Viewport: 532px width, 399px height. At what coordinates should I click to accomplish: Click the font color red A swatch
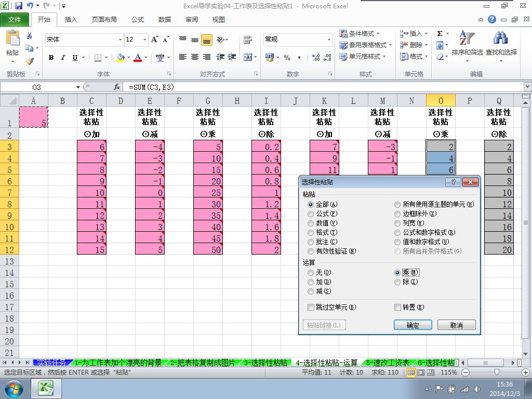click(138, 58)
